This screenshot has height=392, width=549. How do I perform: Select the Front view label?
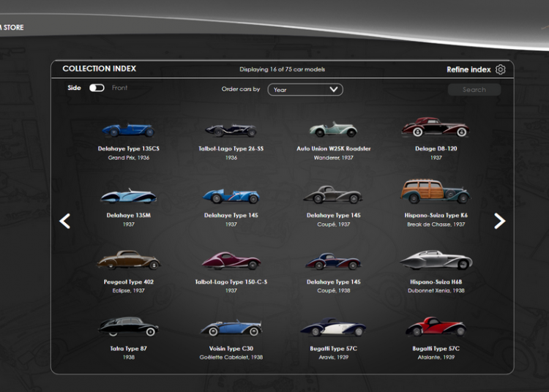pos(120,88)
